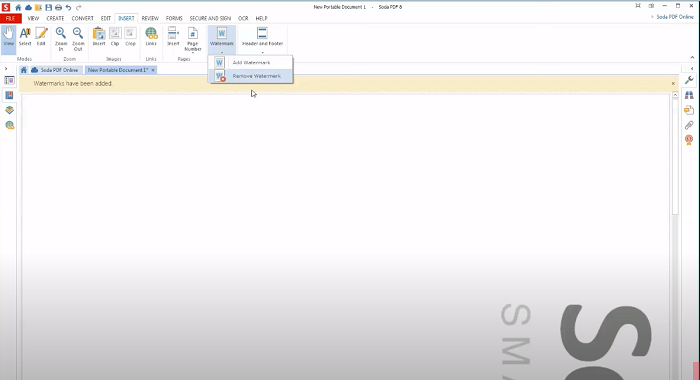Open the Page Number tool
Screen dimensions: 700x380
click(x=192, y=39)
